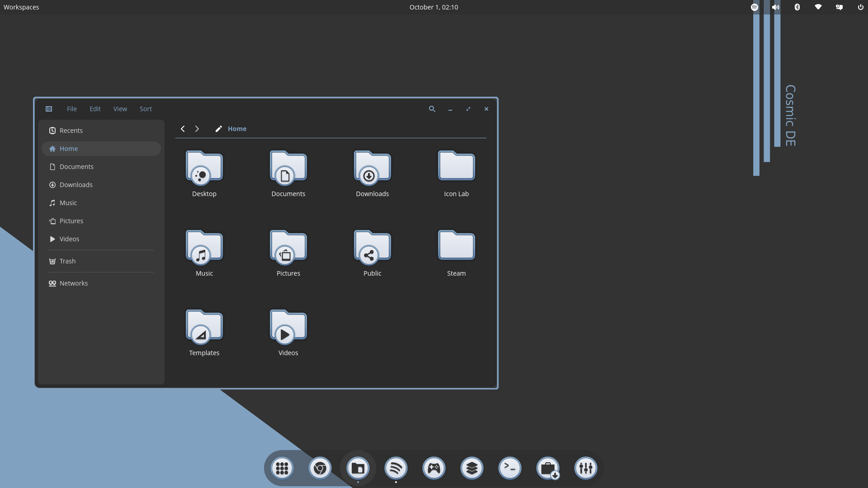This screenshot has width=868, height=488.
Task: Open the search in file manager
Action: 432,109
